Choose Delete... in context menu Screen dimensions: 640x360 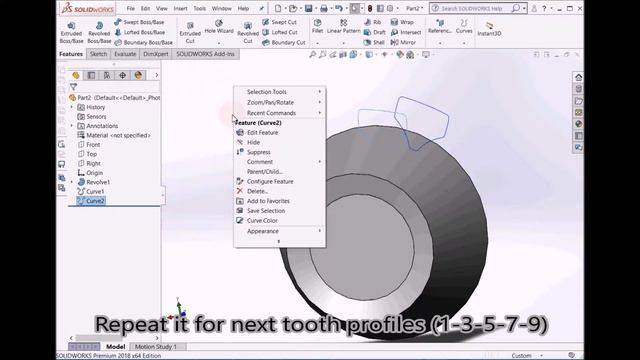(280, 191)
